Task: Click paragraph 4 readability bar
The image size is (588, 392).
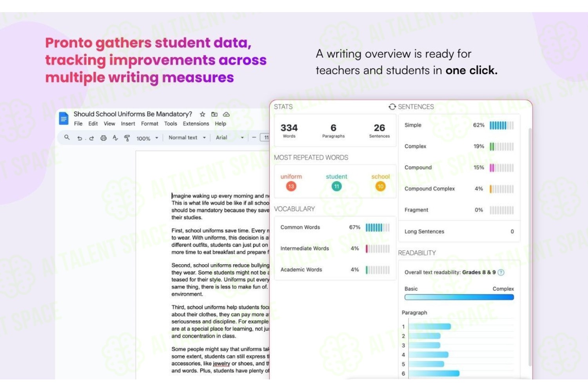Action: pos(429,355)
